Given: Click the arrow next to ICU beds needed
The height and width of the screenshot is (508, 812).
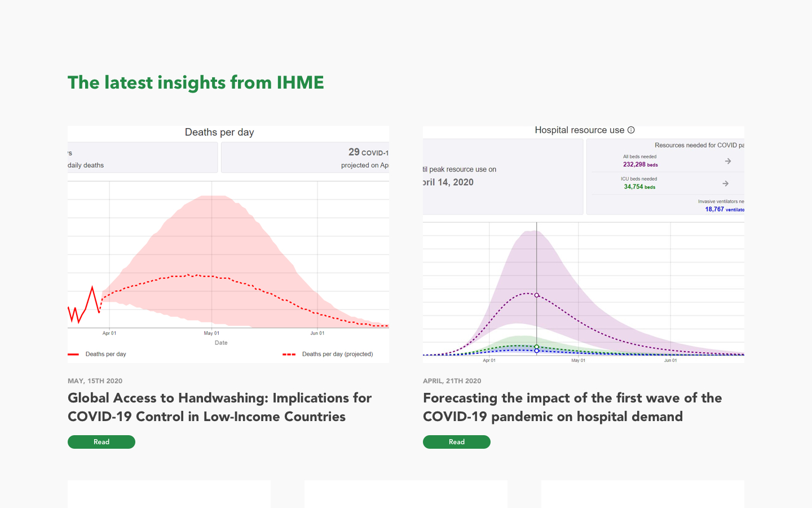Looking at the screenshot, I should (x=724, y=183).
